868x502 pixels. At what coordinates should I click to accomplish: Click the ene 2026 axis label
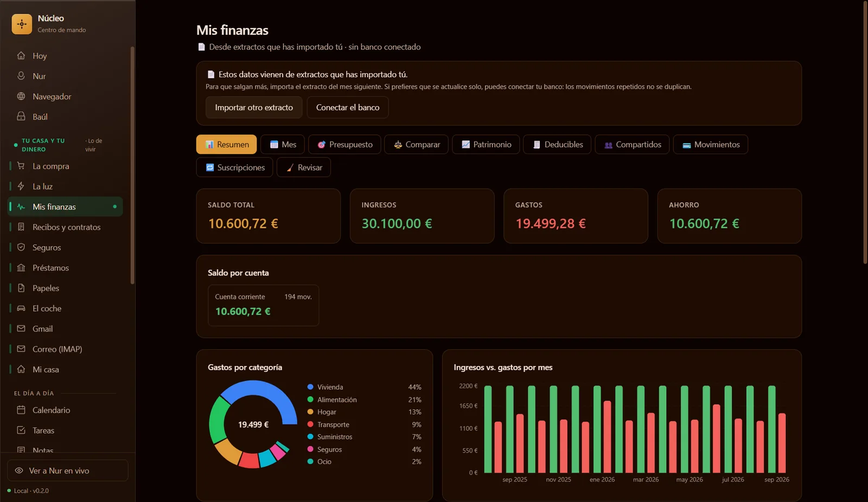click(602, 480)
